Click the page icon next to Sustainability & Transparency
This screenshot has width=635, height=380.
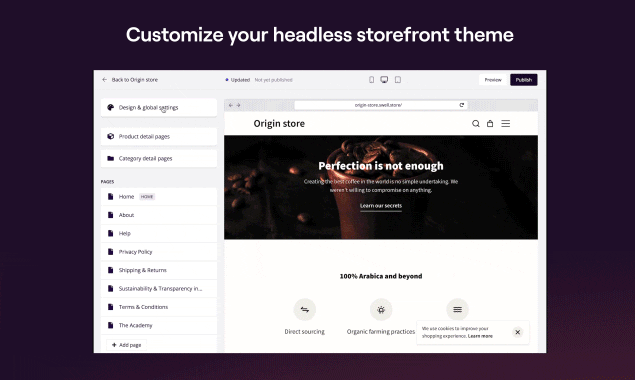tap(110, 288)
